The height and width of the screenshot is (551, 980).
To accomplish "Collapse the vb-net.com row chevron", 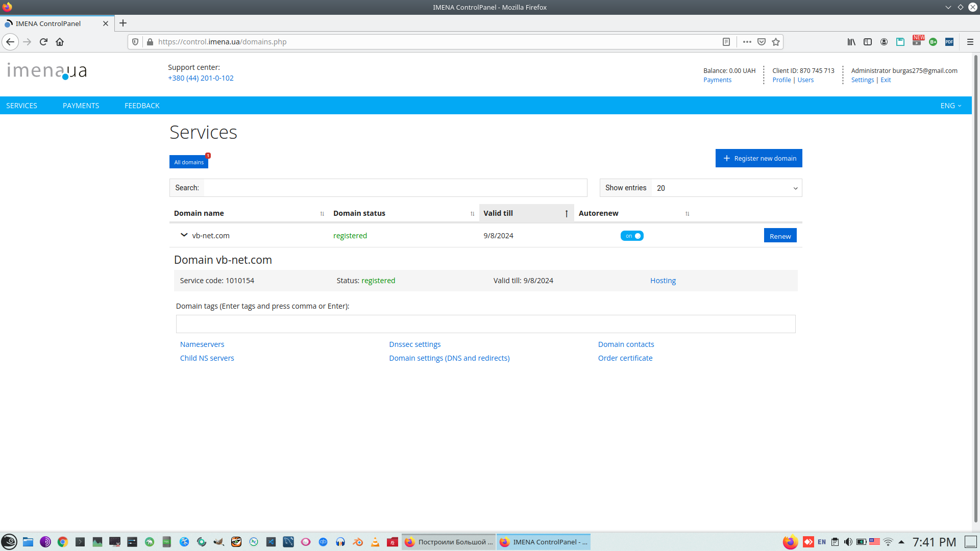I will [184, 235].
